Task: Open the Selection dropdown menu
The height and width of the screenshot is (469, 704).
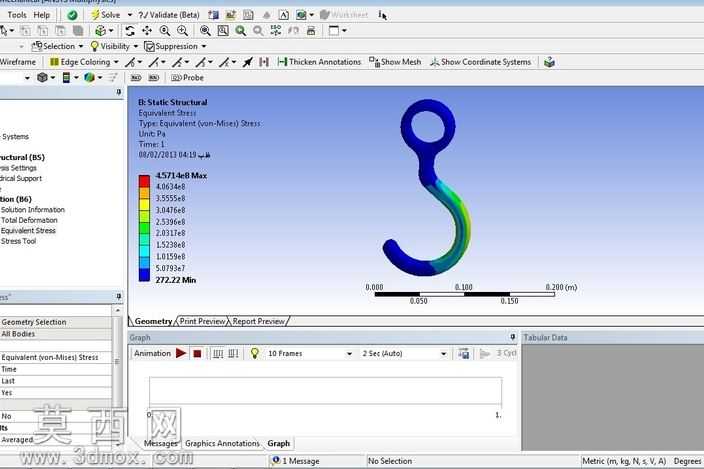Action: point(57,46)
